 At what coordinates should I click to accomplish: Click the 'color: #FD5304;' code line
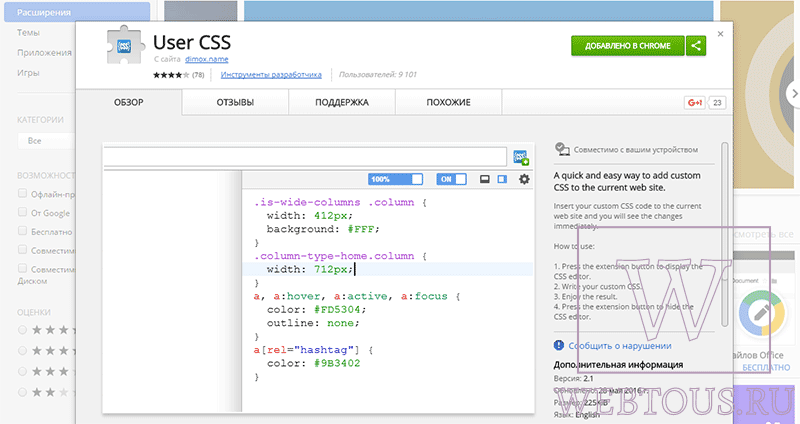316,310
